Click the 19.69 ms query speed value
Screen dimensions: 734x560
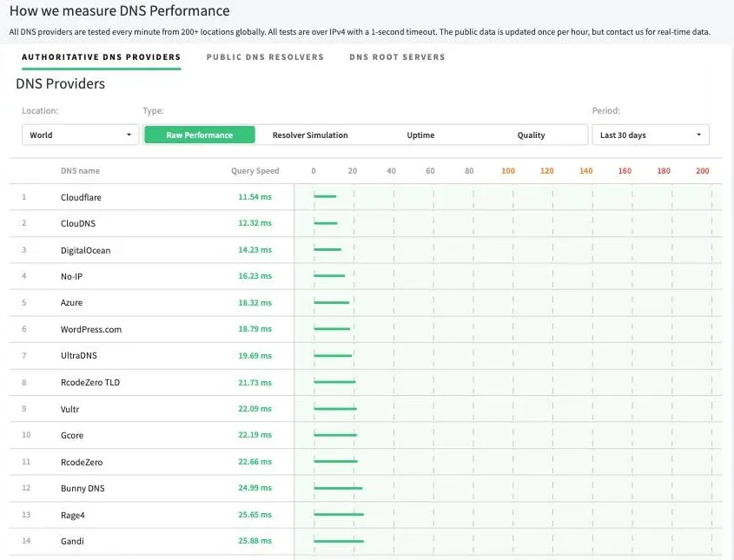(x=255, y=356)
